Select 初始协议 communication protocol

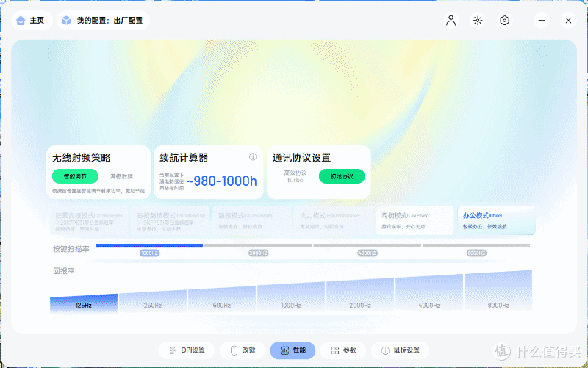coord(342,176)
